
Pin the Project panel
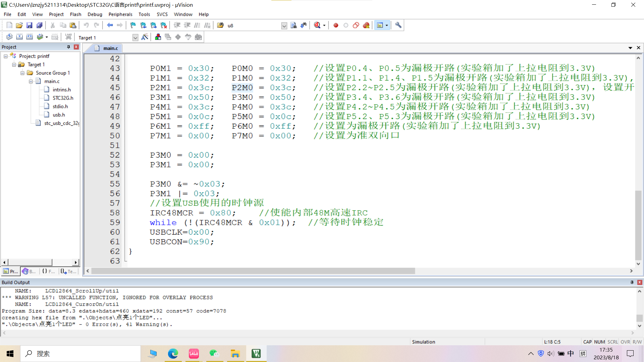pyautogui.click(x=68, y=47)
